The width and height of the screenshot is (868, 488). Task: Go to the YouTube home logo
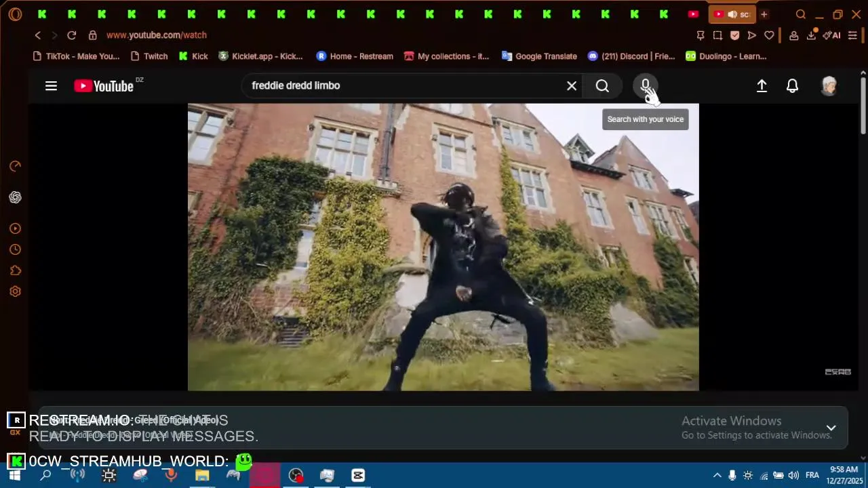[104, 86]
